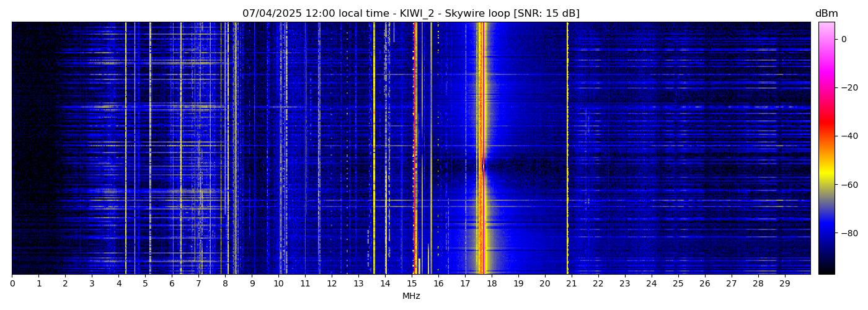Click the 0 tick on the x-axis
Screen dimensions: 868x310
click(12, 283)
